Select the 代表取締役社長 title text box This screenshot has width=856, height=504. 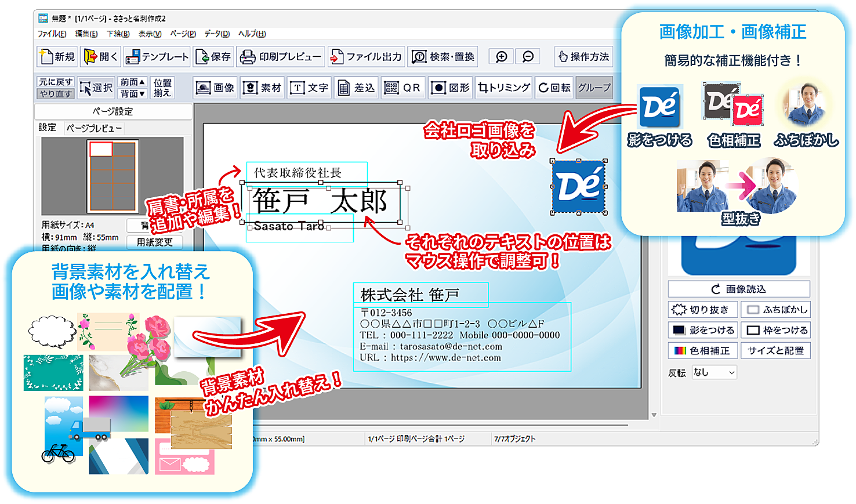307,173
